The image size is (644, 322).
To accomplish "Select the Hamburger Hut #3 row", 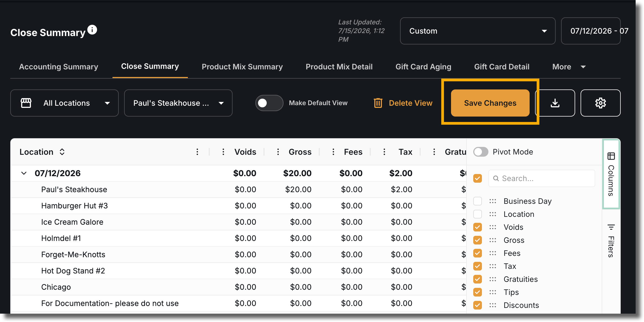I will [239, 206].
